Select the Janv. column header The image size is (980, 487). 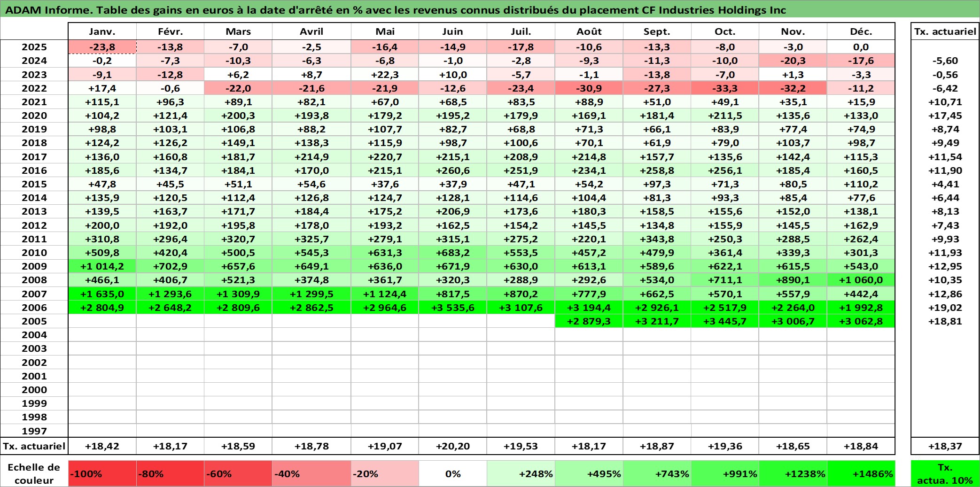pyautogui.click(x=102, y=31)
